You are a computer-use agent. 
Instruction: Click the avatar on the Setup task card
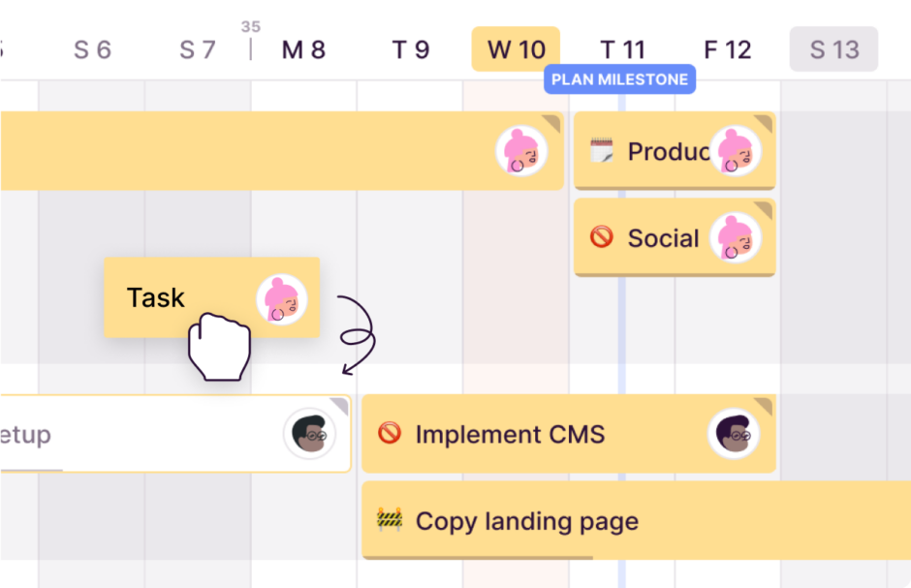pos(312,434)
